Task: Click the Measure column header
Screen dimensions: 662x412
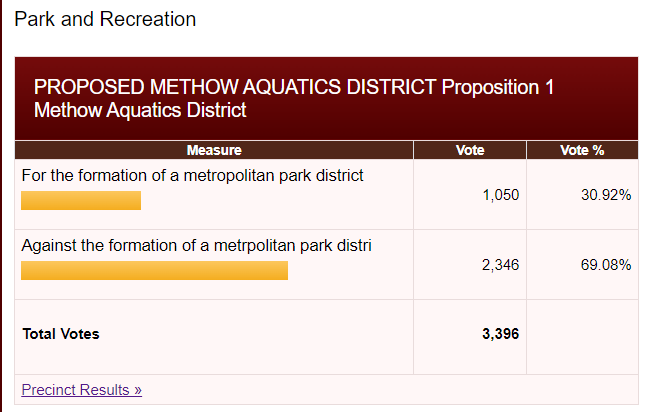Action: [x=214, y=150]
